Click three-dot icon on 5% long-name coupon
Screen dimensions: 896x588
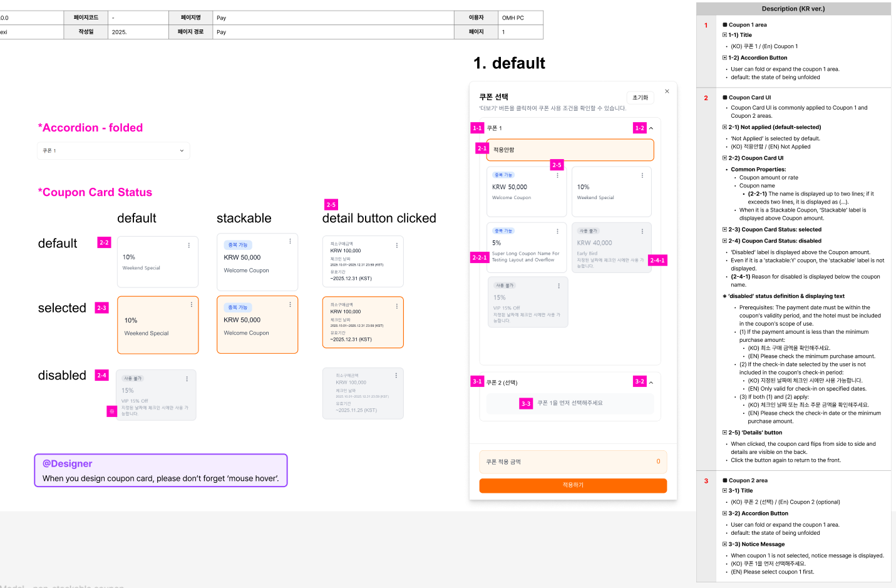pyautogui.click(x=557, y=231)
